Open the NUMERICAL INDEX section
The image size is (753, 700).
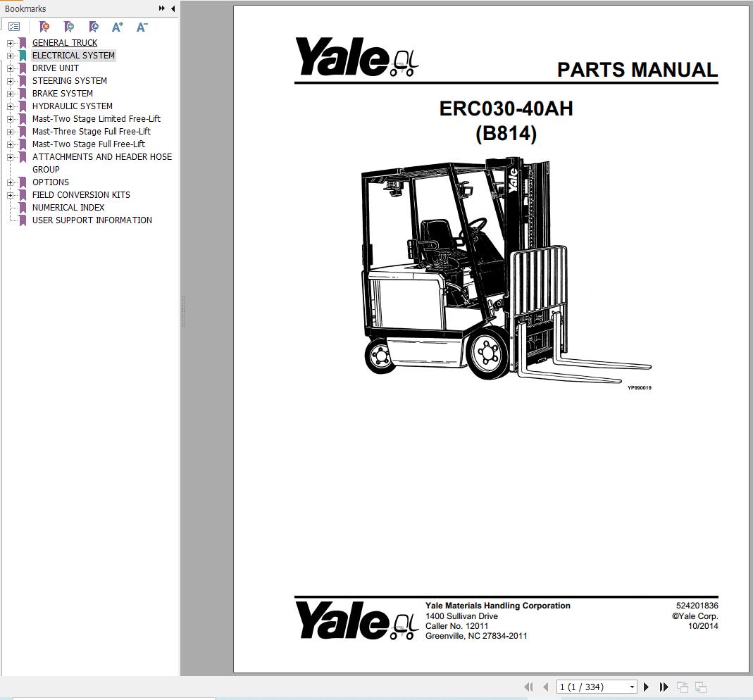pyautogui.click(x=68, y=207)
